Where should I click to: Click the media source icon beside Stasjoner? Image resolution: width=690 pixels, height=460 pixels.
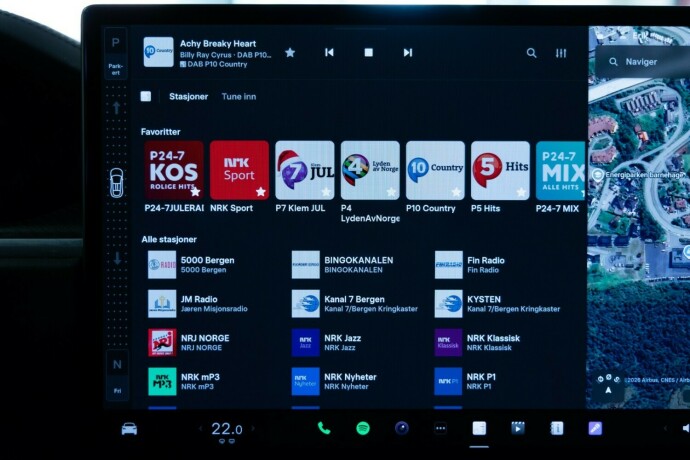click(x=146, y=96)
